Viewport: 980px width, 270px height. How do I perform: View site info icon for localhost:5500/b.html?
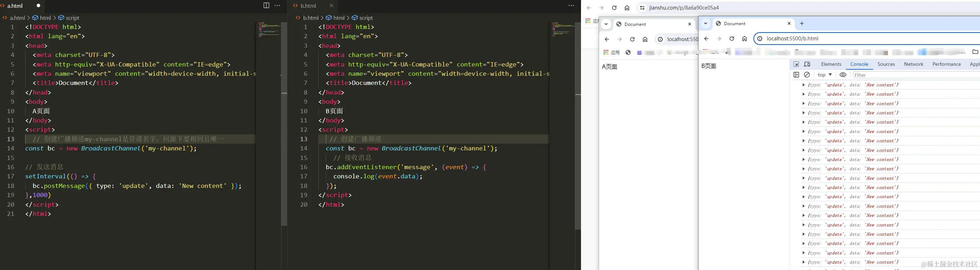[759, 39]
